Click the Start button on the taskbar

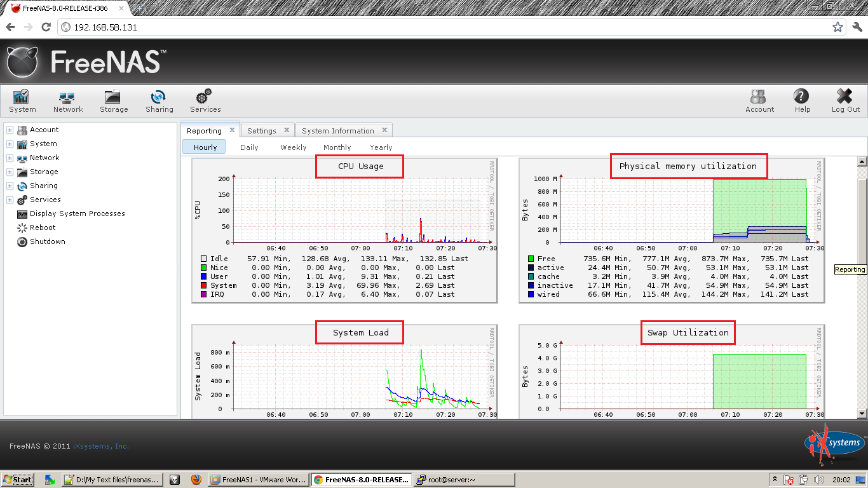(17, 479)
